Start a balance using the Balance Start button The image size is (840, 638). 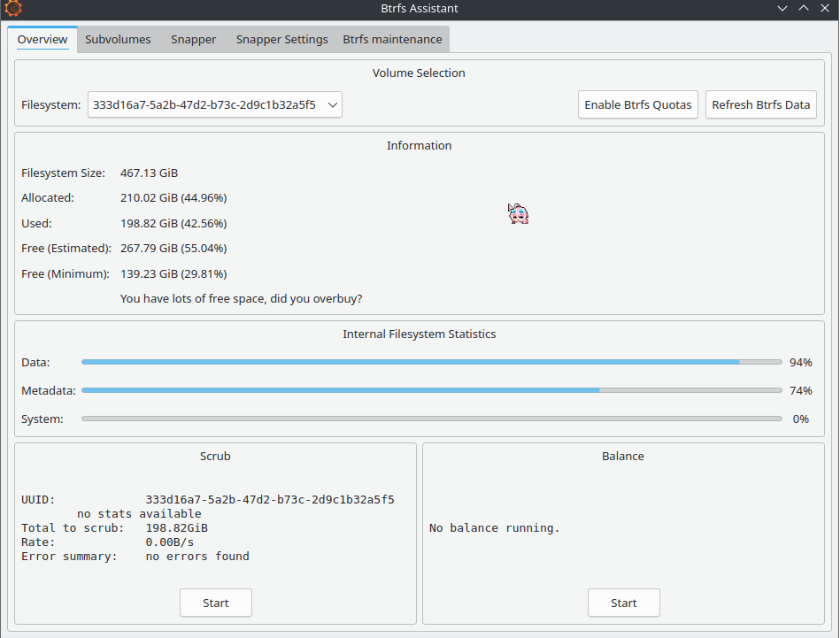623,603
